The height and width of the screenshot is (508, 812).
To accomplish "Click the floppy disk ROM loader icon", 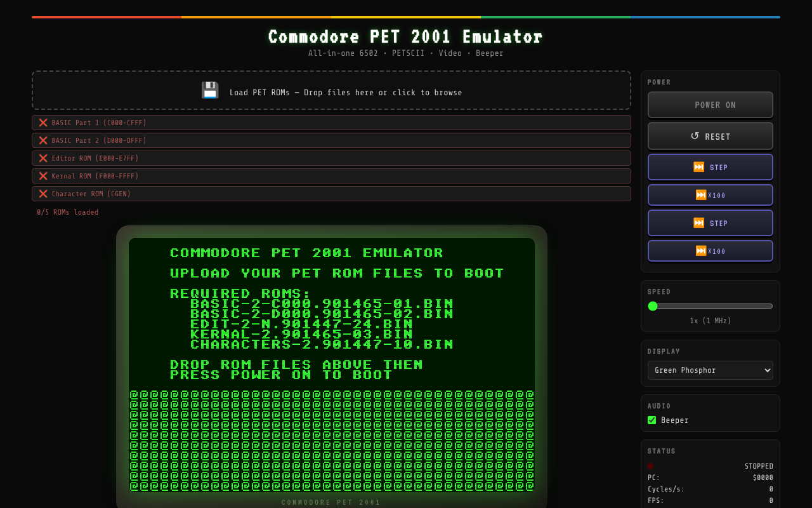I will point(210,91).
